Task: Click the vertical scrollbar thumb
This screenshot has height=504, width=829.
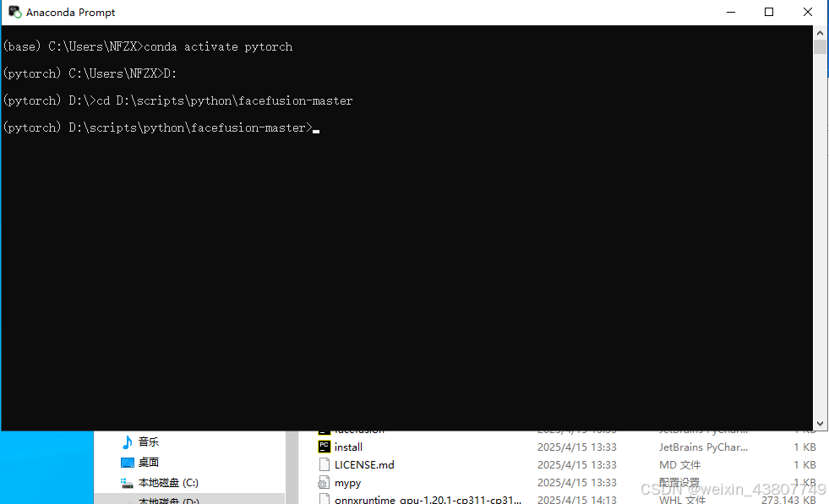Action: (x=819, y=46)
